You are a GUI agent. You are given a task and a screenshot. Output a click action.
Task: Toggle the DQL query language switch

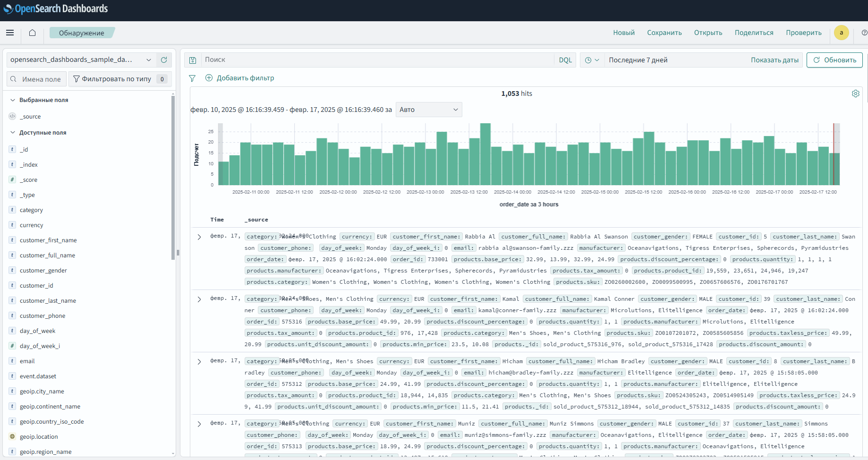(x=565, y=60)
